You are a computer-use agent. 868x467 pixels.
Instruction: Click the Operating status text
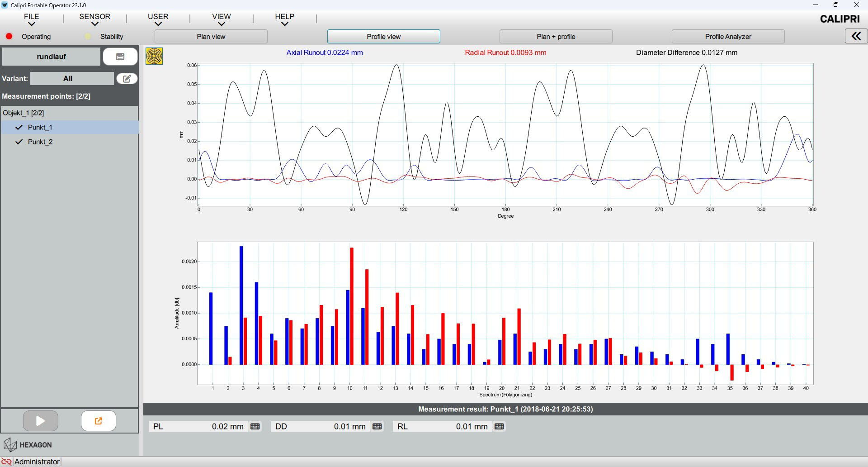pyautogui.click(x=36, y=37)
